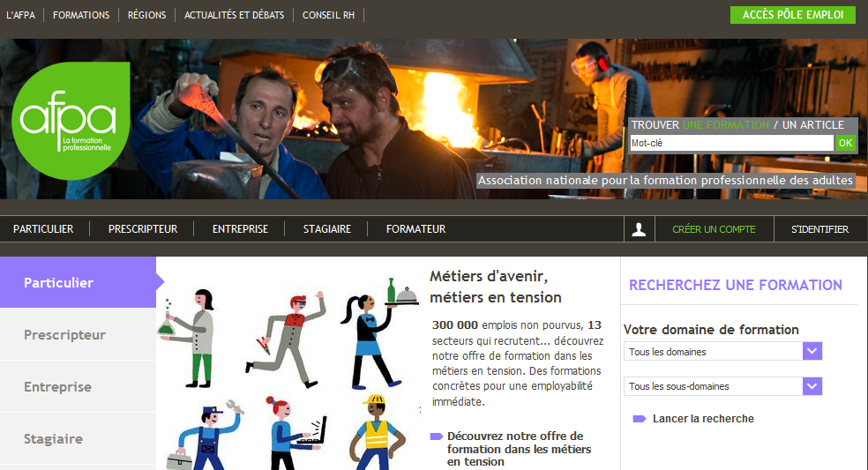This screenshot has height=470, width=868.
Task: Expand the Tous les sous-domaines dropdown
Action: tap(812, 386)
